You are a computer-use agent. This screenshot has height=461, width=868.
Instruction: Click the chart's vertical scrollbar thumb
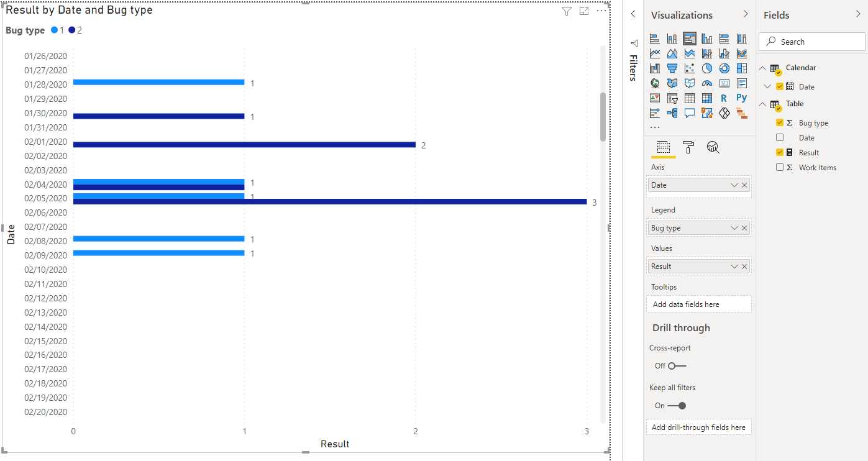pos(603,117)
